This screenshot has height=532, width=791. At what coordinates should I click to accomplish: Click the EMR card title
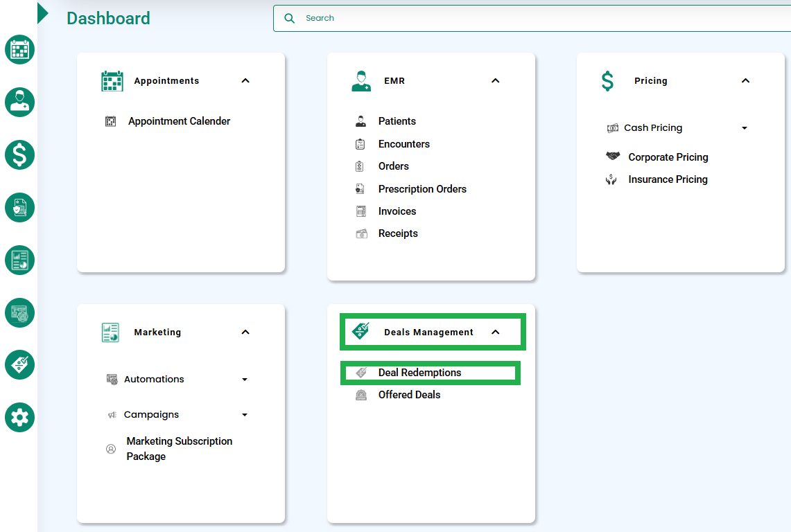point(394,80)
